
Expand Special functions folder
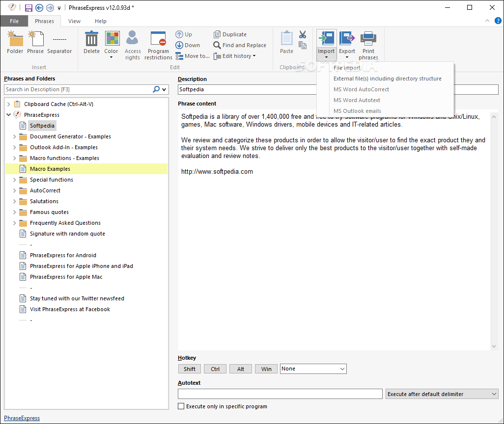[x=14, y=180]
